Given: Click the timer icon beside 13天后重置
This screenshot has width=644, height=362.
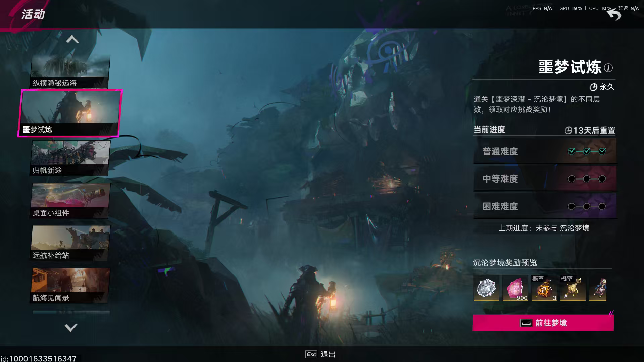Looking at the screenshot, I should [x=568, y=131].
